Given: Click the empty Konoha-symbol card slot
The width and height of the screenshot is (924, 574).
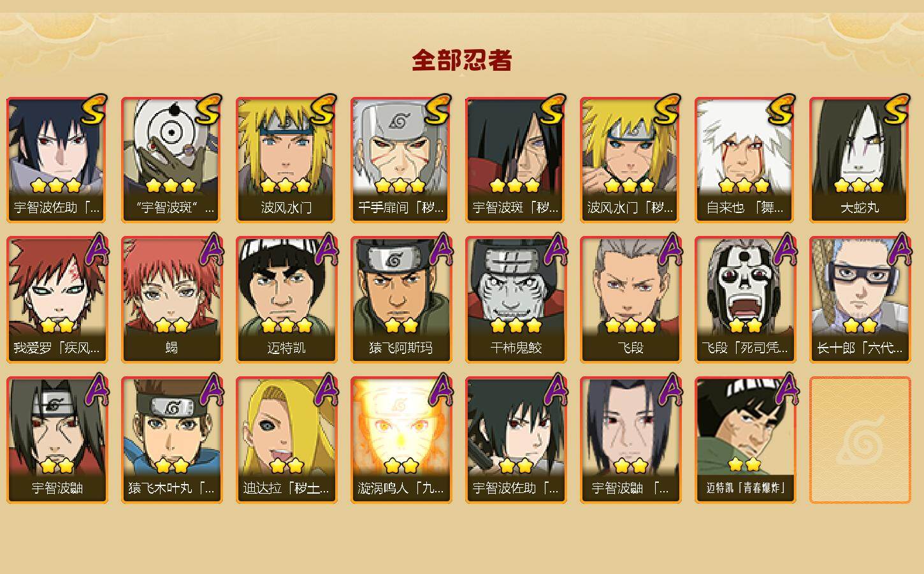Looking at the screenshot, I should [x=860, y=441].
